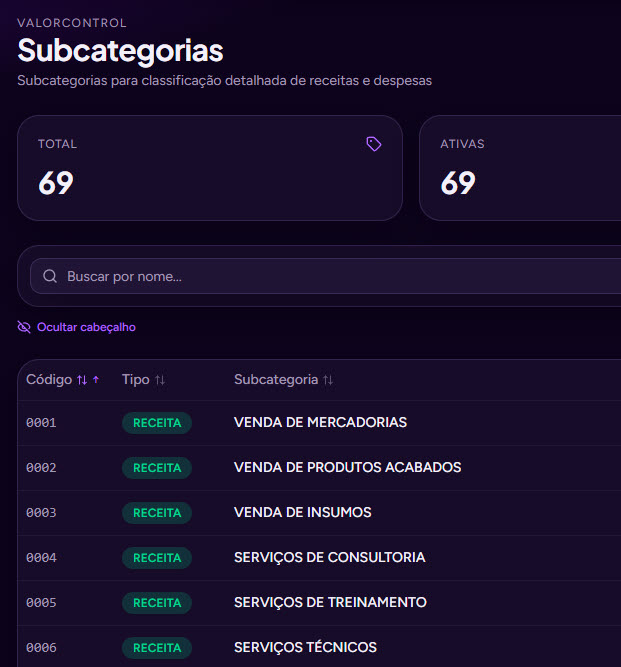
Task: Click the ATIVAS card value 69
Action: pos(458,183)
